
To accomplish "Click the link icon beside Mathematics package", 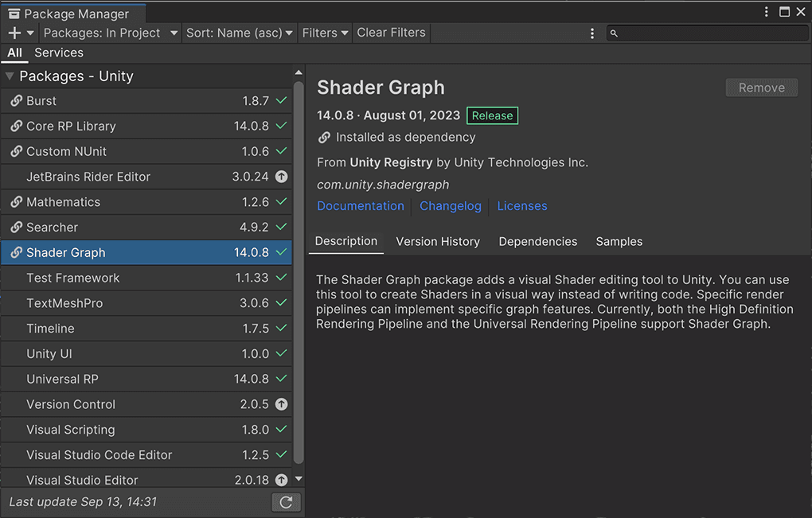I will click(16, 202).
